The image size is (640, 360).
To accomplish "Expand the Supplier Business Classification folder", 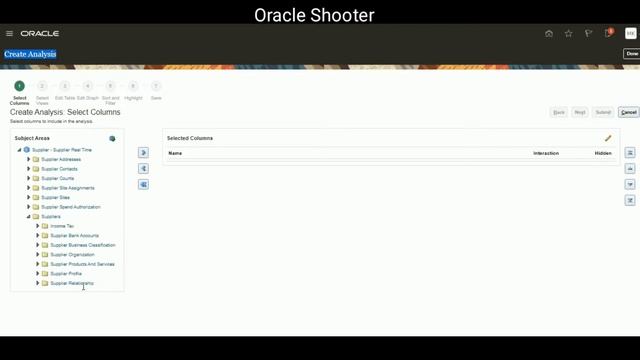I will pyautogui.click(x=38, y=245).
